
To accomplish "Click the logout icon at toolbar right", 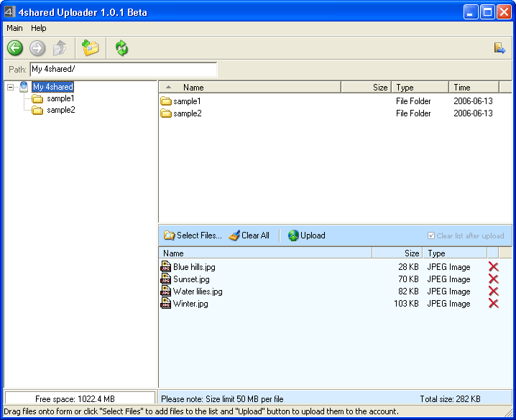I will coord(499,48).
